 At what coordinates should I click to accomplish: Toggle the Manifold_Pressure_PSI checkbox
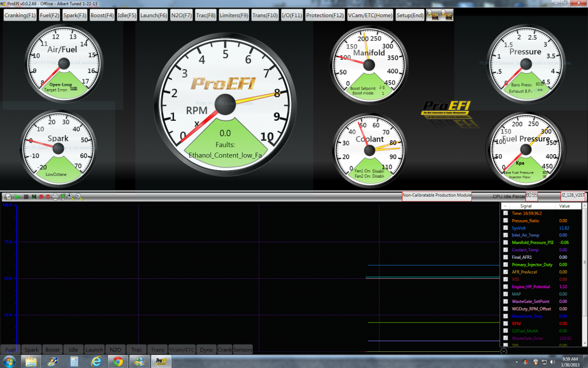[x=505, y=243]
